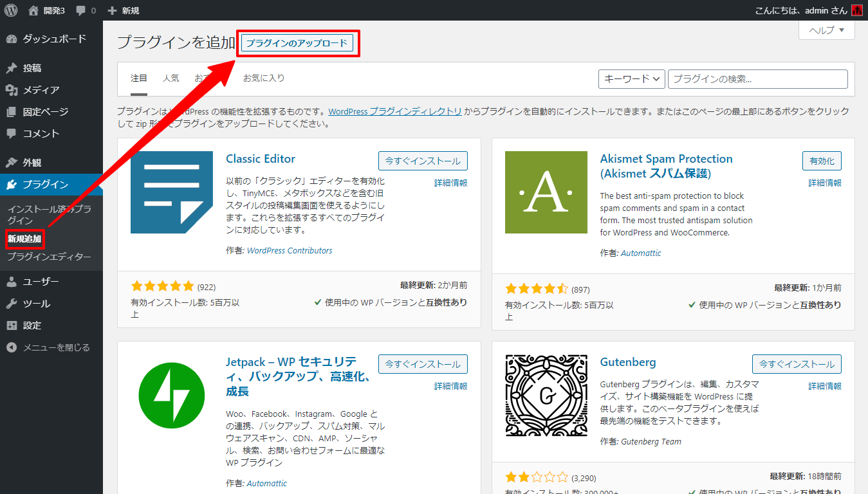This screenshot has width=868, height=494.
Task: Click the Classic Editor title link
Action: click(x=261, y=159)
